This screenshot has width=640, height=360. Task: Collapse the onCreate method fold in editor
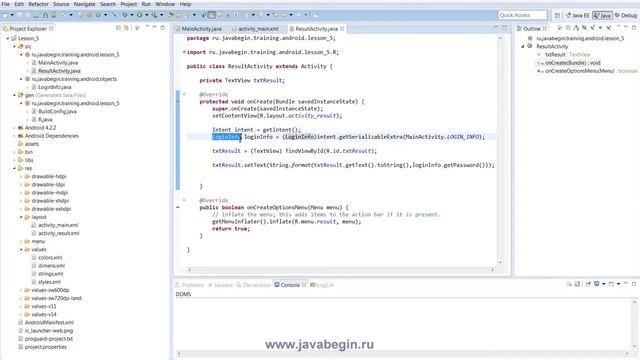click(x=184, y=94)
